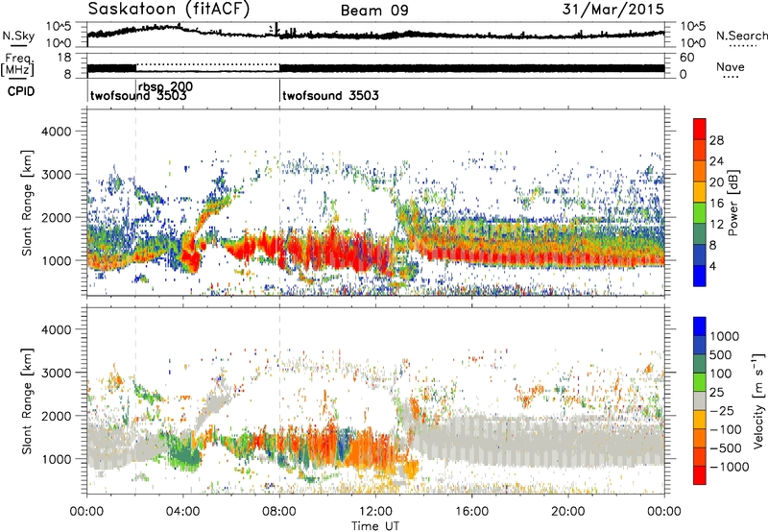Click the 'Power [dB]' colorbar title
This screenshot has width=768, height=532.
click(x=732, y=203)
